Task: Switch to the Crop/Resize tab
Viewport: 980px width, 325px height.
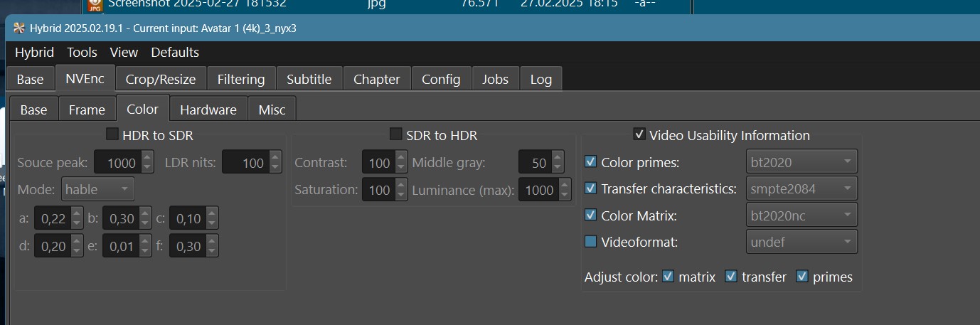Action: coord(161,79)
